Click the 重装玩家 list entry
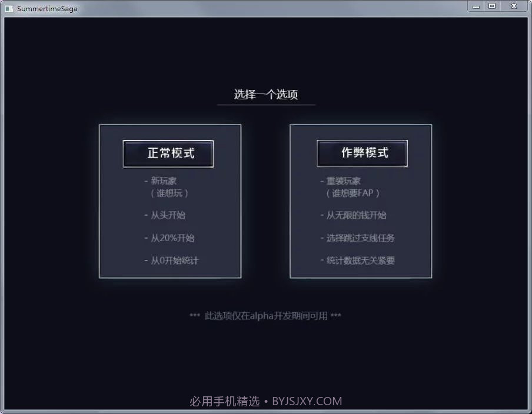Image resolution: width=532 pixels, height=414 pixels. [x=344, y=181]
